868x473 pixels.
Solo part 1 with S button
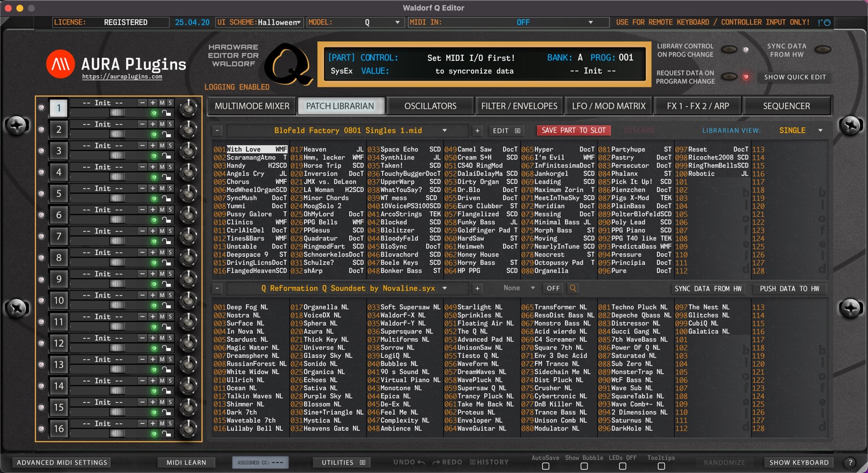170,103
